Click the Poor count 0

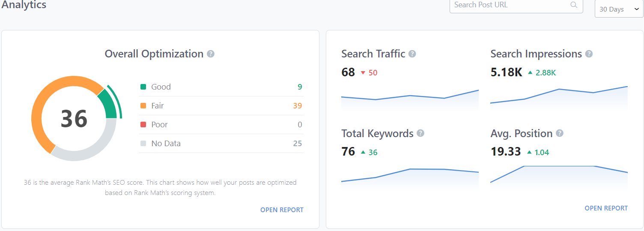[300, 125]
